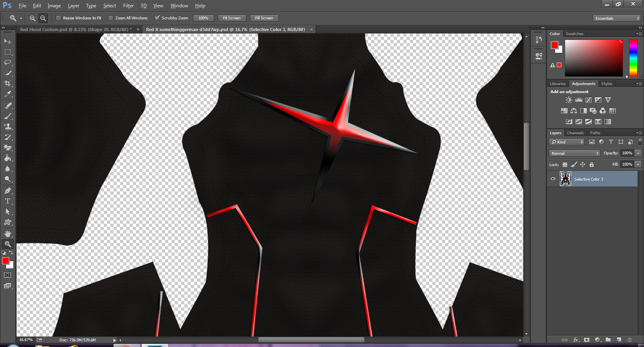This screenshot has height=347, width=644.
Task: Select the Clone Stamp tool
Action: pos(8,127)
